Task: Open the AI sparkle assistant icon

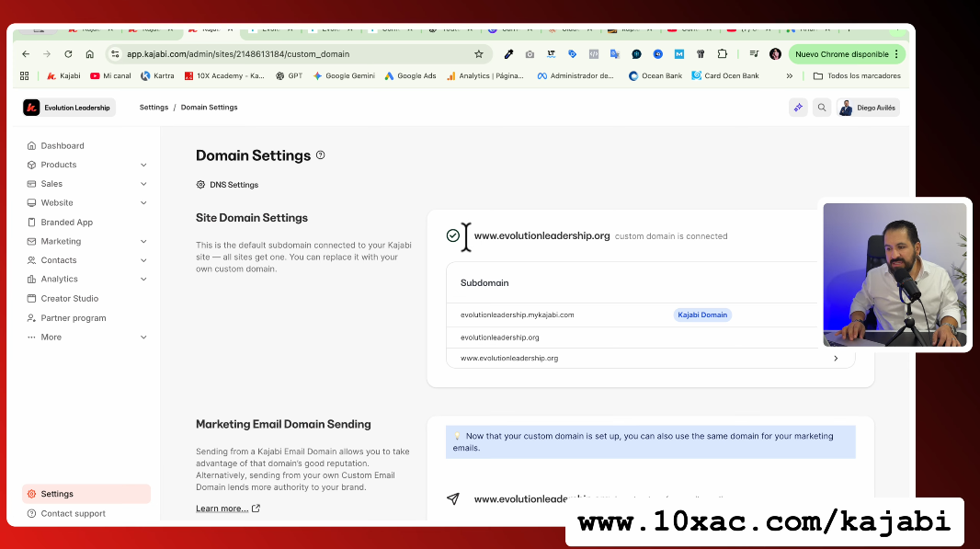Action: pyautogui.click(x=798, y=108)
